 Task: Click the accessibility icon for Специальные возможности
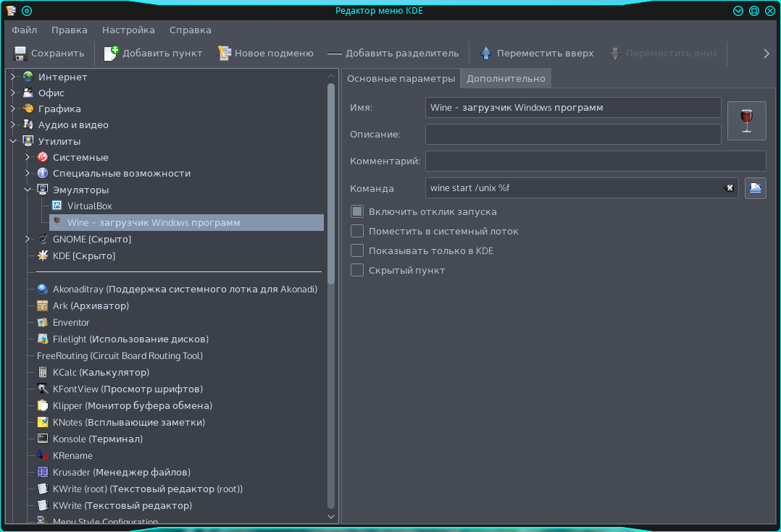43,173
